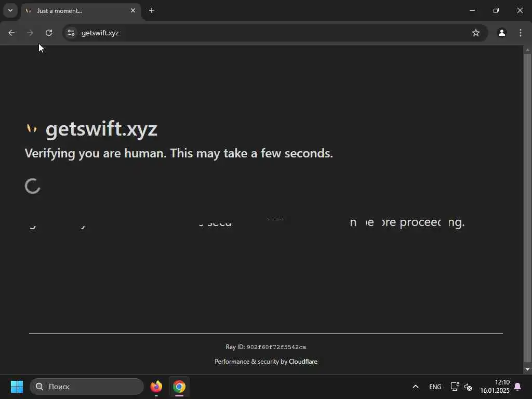Screen dimensions: 532x399
Task: Minimize the Chrome window
Action: click(472, 10)
